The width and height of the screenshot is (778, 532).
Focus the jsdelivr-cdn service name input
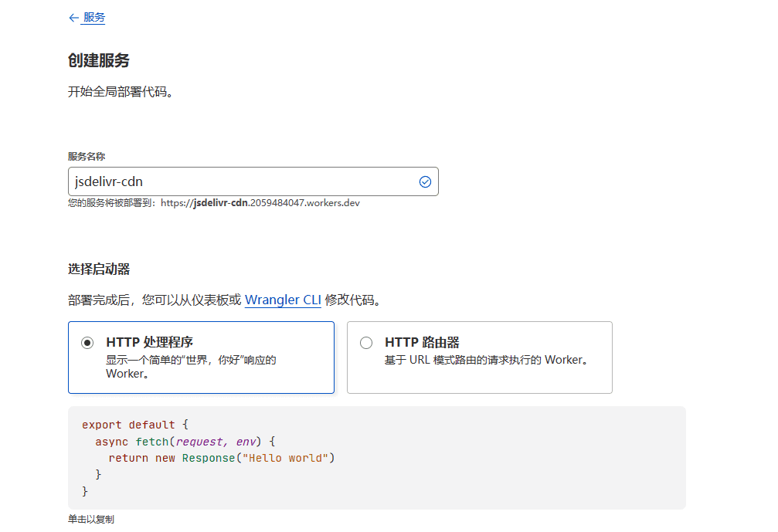coord(240,181)
